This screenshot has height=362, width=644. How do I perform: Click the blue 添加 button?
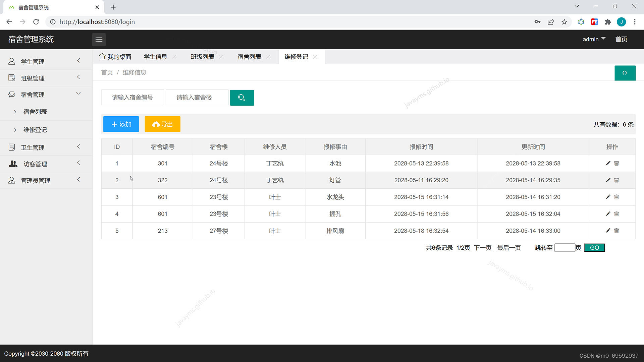point(121,124)
